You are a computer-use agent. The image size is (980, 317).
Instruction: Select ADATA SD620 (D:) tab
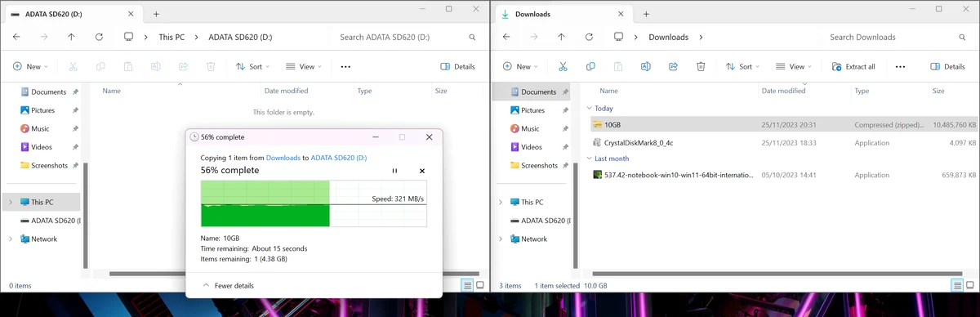[x=73, y=14]
